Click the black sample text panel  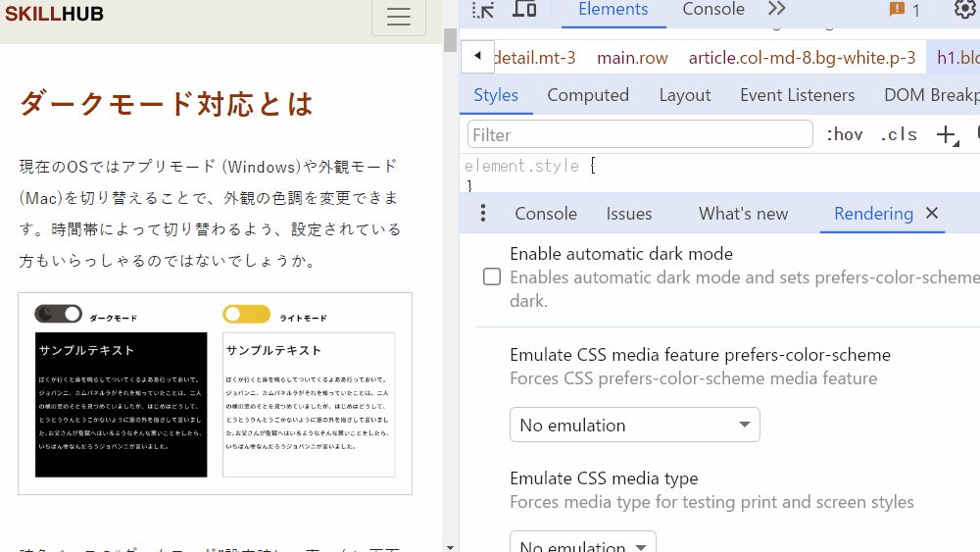click(122, 405)
